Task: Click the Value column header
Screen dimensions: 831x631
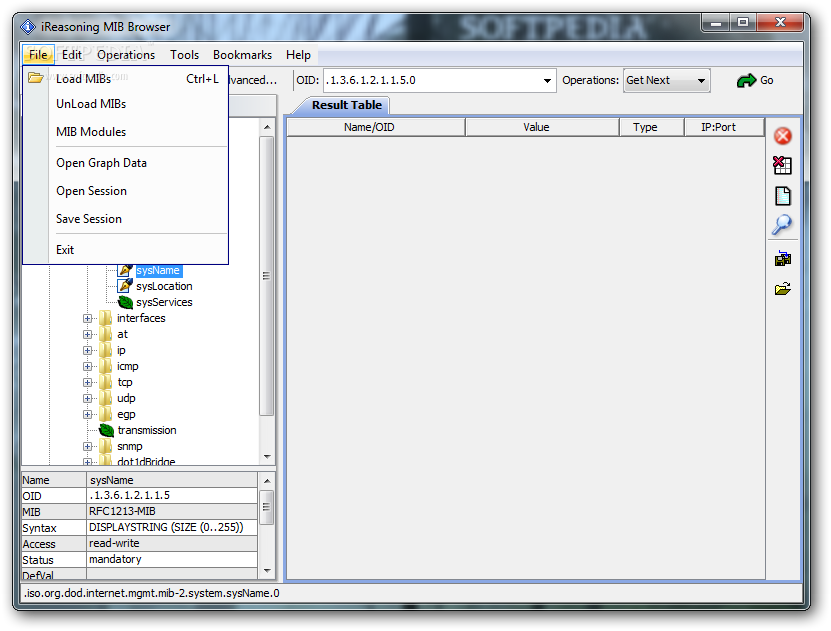Action: [542, 127]
